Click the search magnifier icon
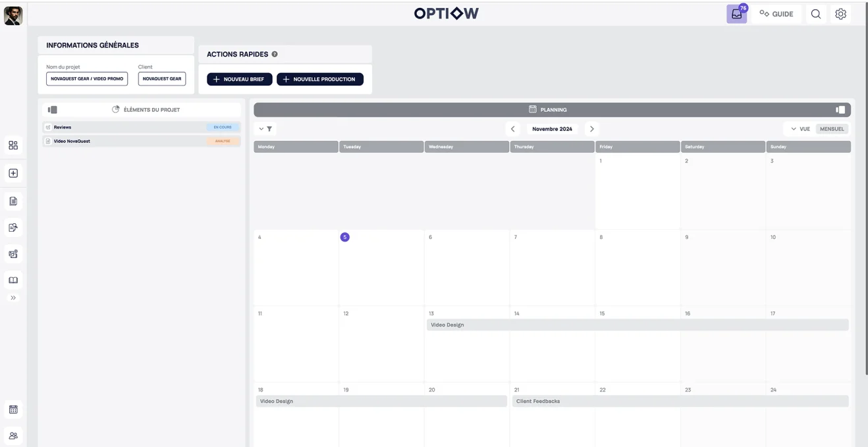 pyautogui.click(x=816, y=14)
